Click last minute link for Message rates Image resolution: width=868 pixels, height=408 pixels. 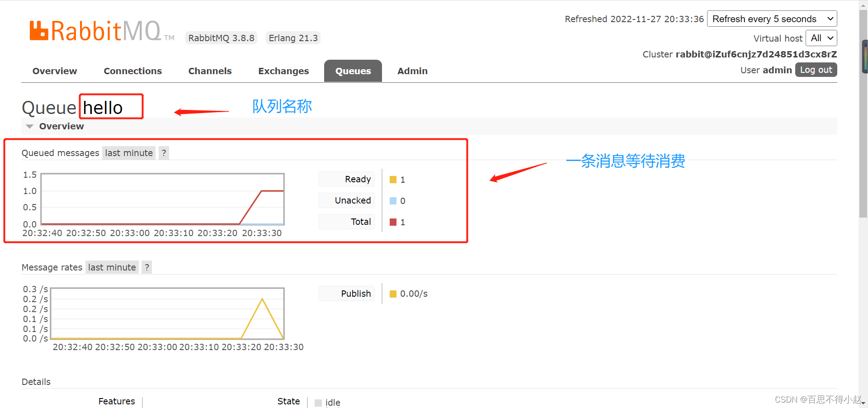click(x=112, y=267)
